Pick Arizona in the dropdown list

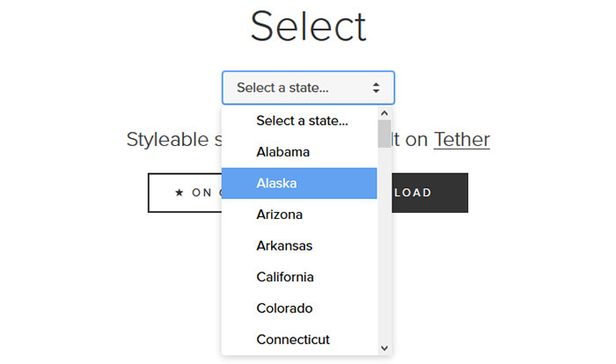[299, 215]
